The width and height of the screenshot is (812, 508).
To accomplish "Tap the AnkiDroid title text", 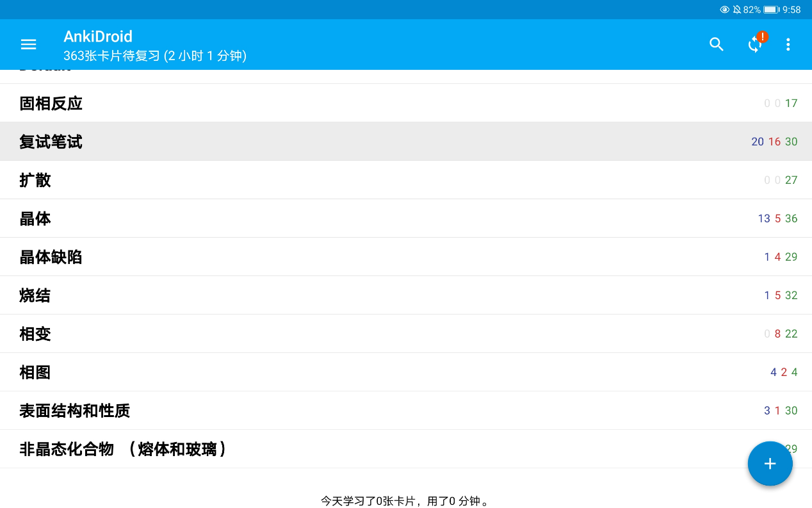I will click(98, 37).
